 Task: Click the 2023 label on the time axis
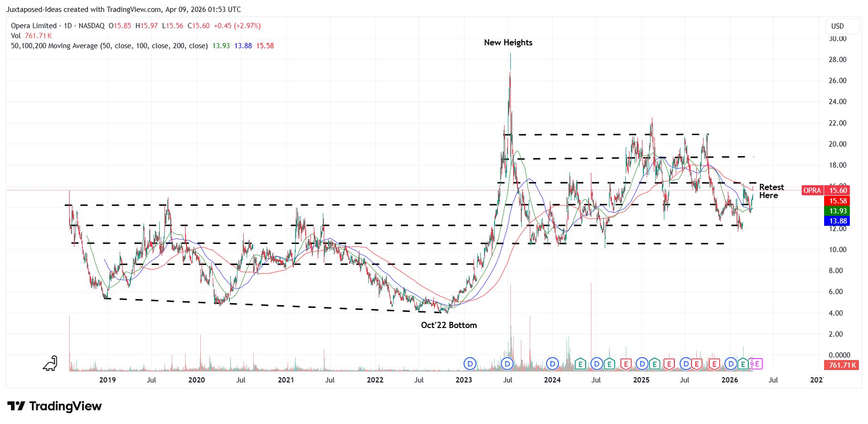pos(464,380)
